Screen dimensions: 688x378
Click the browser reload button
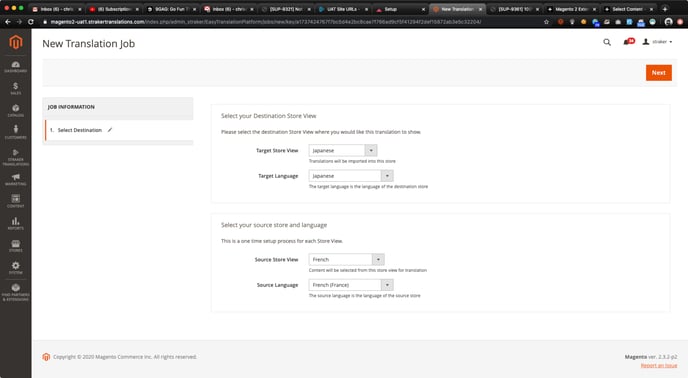coord(31,22)
